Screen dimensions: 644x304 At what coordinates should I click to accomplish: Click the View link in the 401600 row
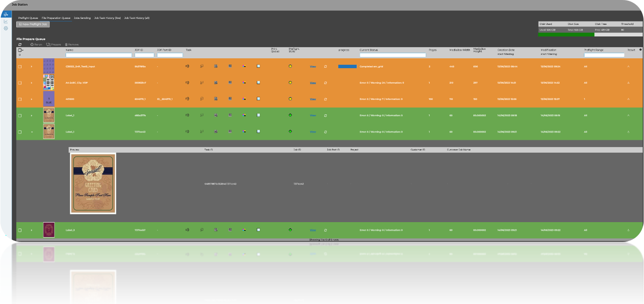tap(313, 99)
